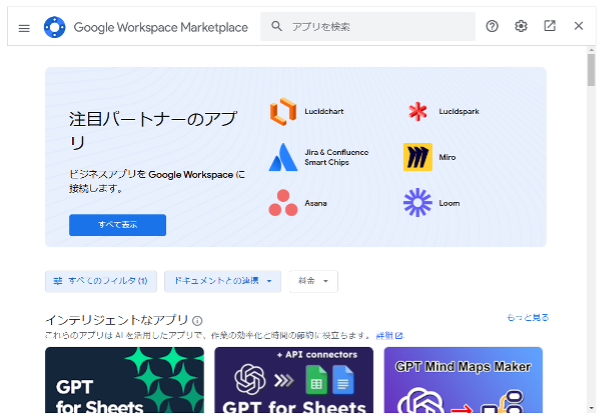Click the Miro label

coord(447,157)
